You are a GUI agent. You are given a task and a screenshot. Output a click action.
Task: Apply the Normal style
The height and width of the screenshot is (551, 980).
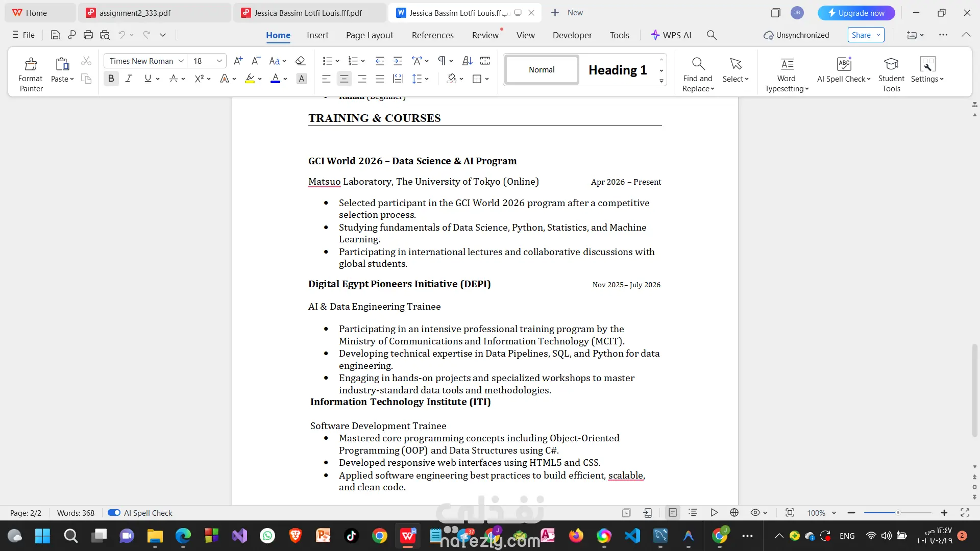coord(542,70)
